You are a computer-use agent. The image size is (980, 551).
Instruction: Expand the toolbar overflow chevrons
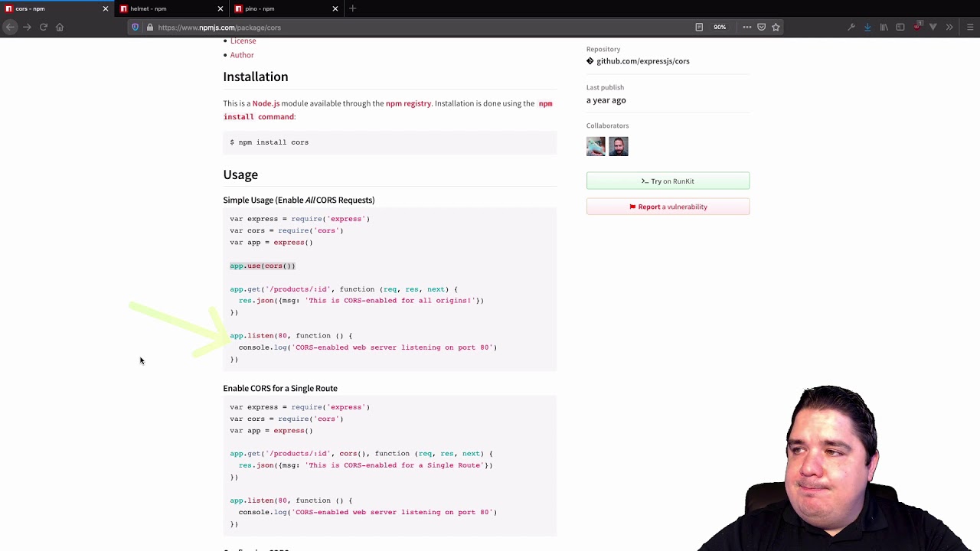tap(949, 27)
